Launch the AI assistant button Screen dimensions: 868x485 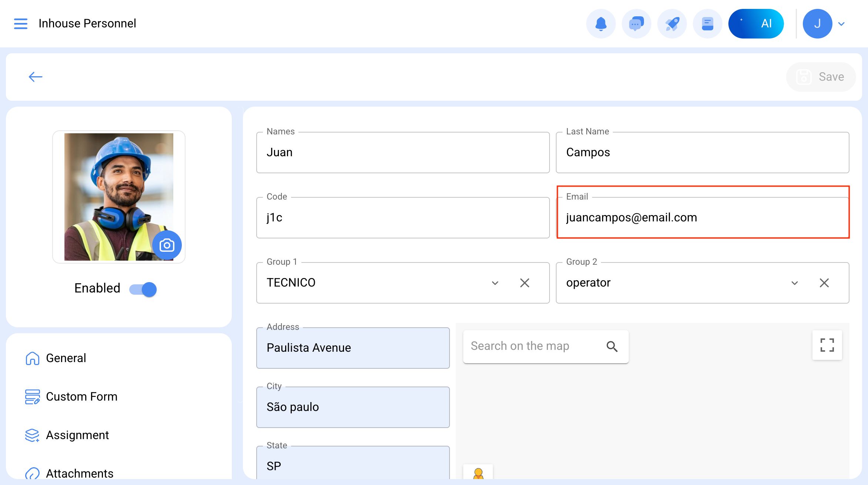[756, 24]
